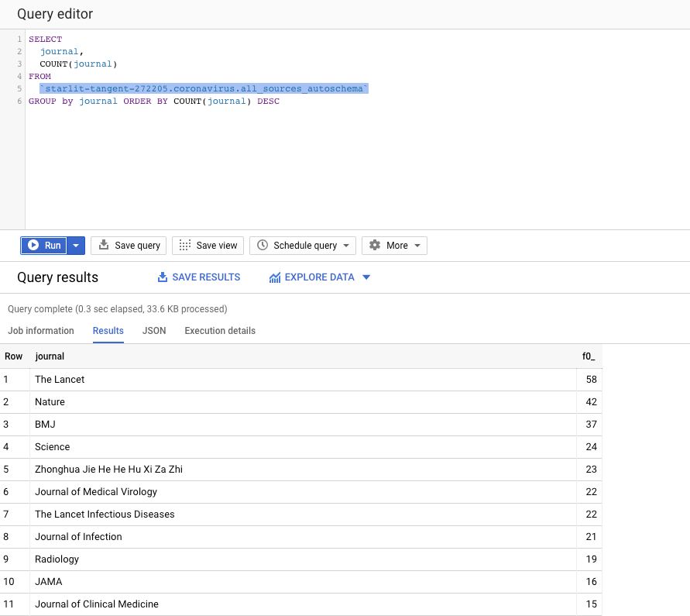Open the Execution details tab
This screenshot has width=690, height=616.
pyautogui.click(x=220, y=331)
